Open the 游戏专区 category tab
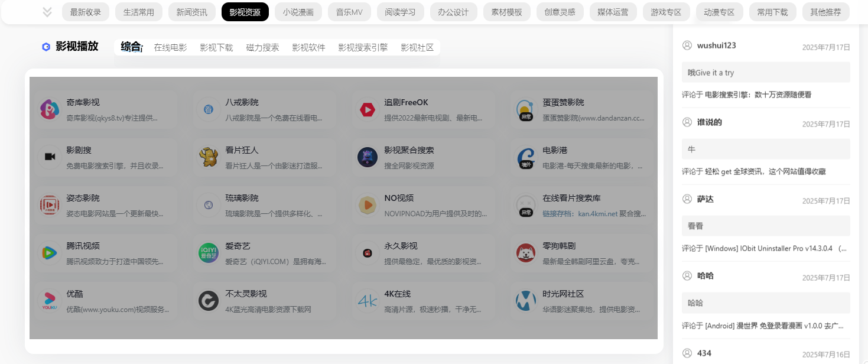The width and height of the screenshot is (868, 364). pos(667,12)
